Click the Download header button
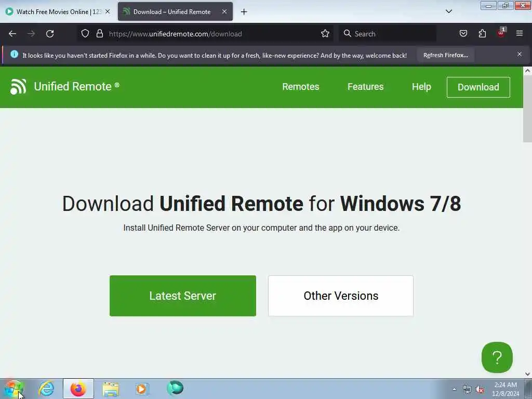This screenshot has width=532, height=399. click(x=478, y=87)
